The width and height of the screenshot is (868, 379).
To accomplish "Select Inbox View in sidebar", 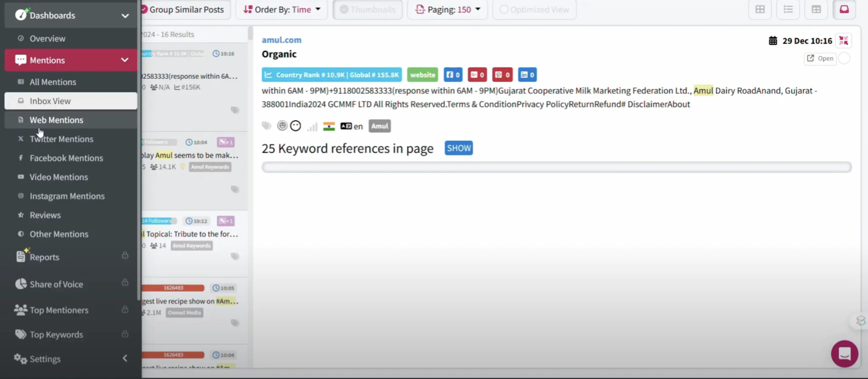I will tap(71, 101).
